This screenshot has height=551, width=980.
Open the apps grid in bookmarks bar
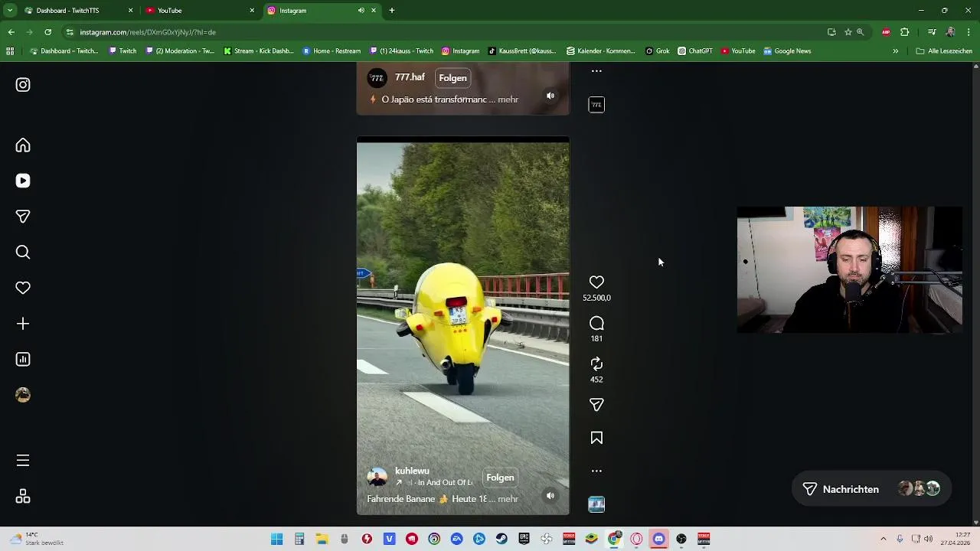(10, 51)
